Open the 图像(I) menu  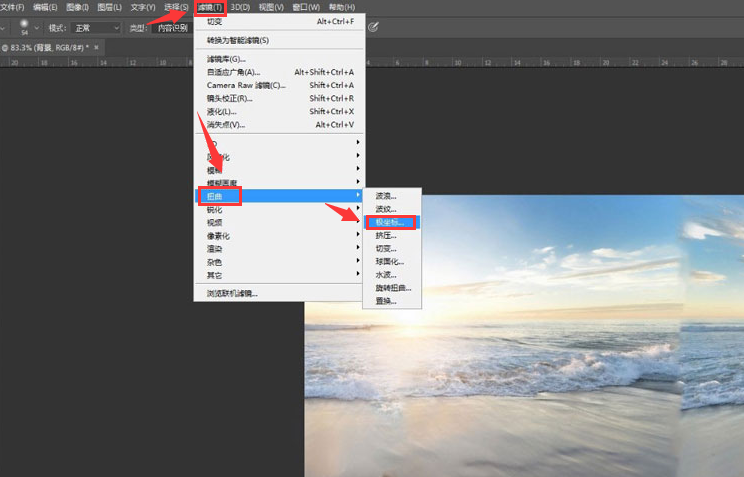click(77, 7)
